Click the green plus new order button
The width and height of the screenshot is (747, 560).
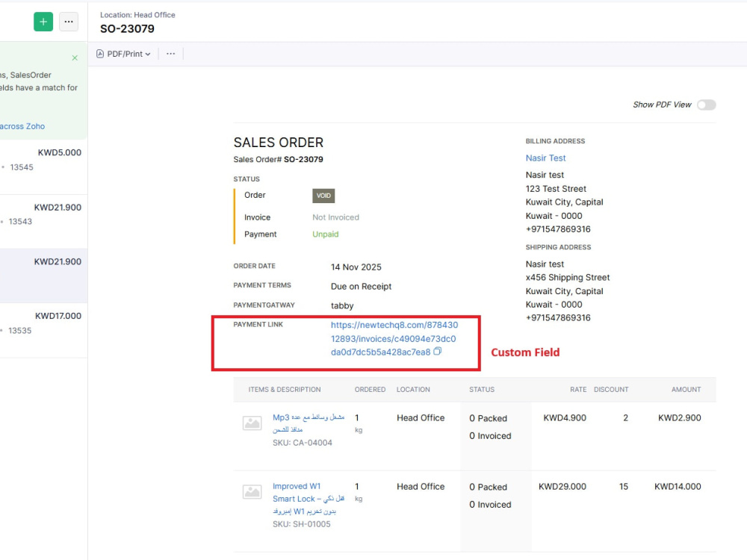tap(43, 22)
